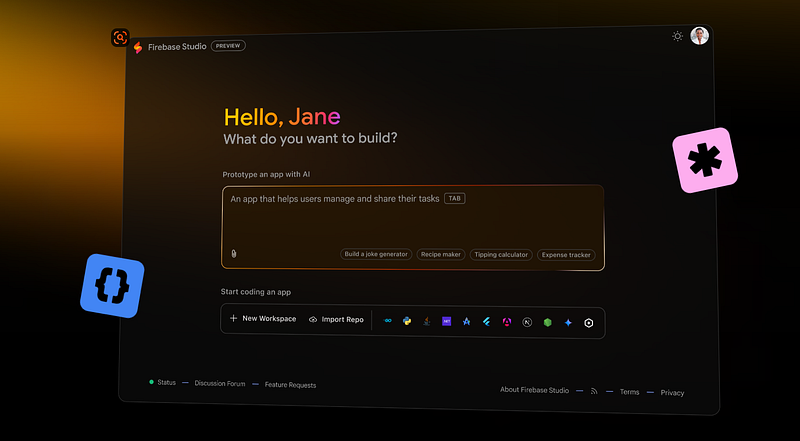Select the .NET template icon
800x441 pixels.
point(446,322)
